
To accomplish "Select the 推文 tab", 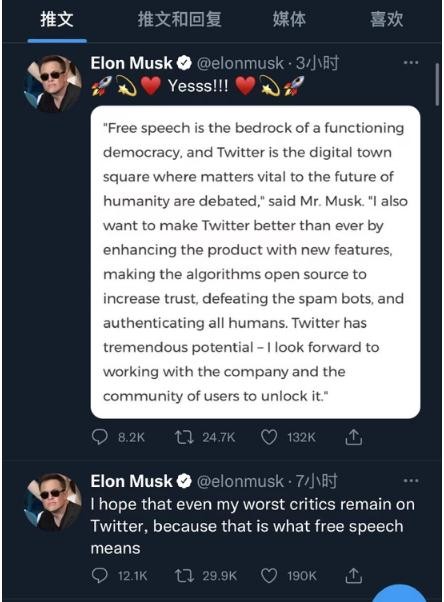I will point(57,19).
